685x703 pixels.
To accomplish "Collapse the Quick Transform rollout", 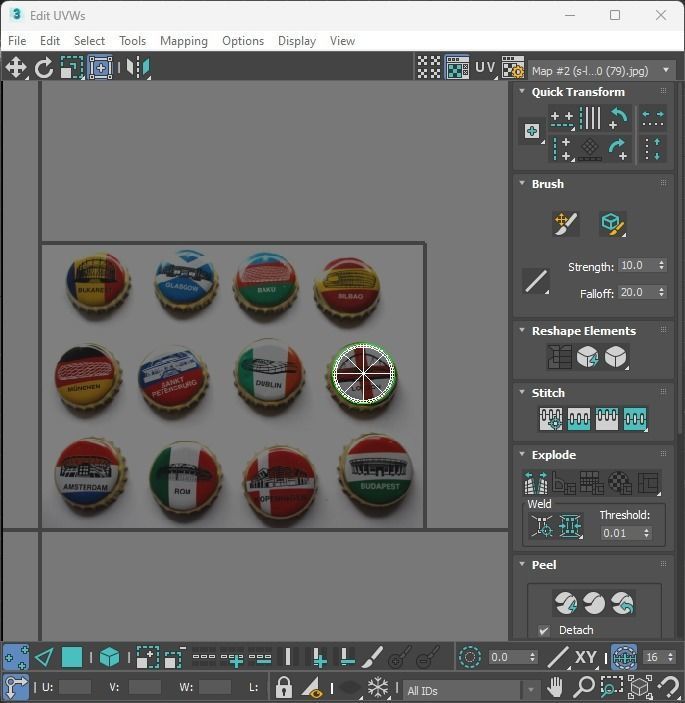I will coord(522,91).
